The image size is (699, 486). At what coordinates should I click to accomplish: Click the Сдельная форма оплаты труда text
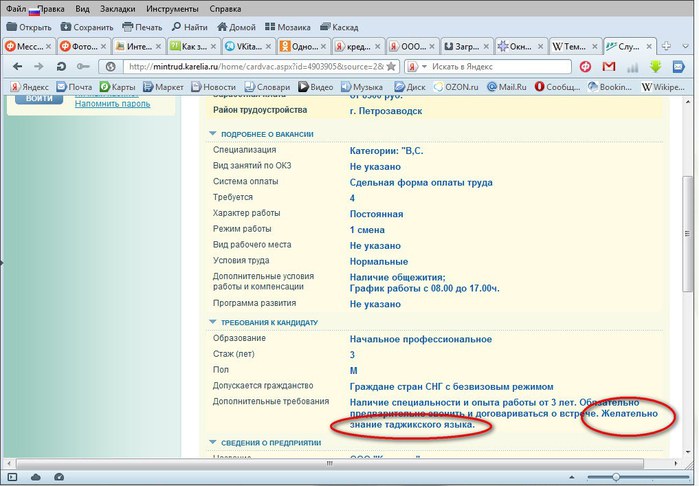pos(421,182)
